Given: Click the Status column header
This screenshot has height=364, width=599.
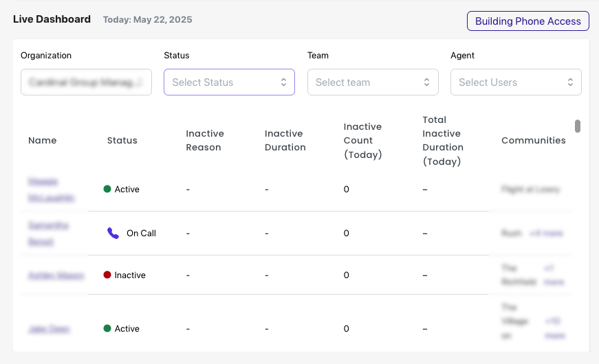Looking at the screenshot, I should click(122, 140).
